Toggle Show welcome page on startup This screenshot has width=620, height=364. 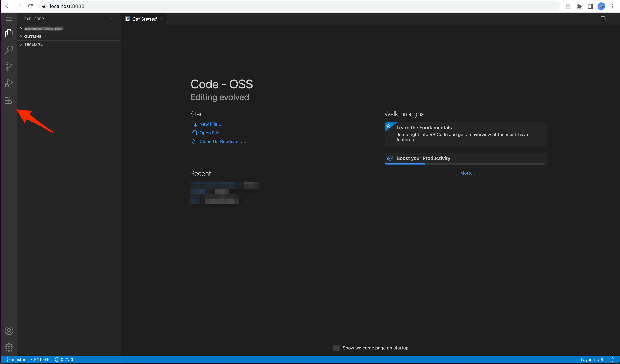coord(336,348)
